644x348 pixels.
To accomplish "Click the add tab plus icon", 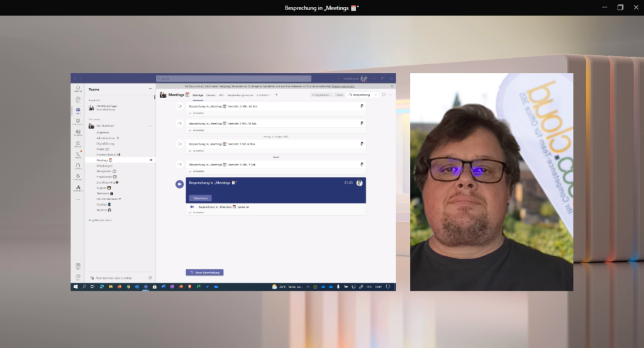I will 276,95.
